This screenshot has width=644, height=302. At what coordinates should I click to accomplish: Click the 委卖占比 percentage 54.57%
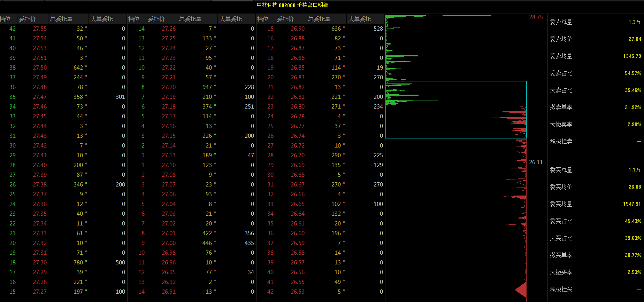[x=633, y=73]
